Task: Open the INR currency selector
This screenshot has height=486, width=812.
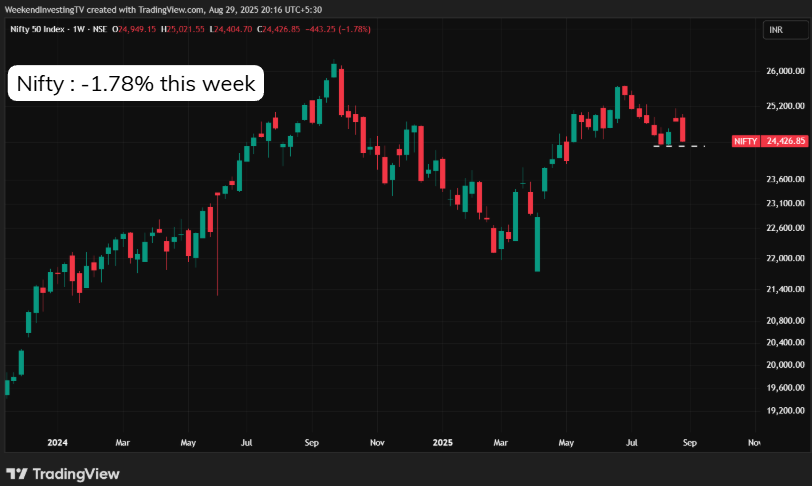Action: 785,30
